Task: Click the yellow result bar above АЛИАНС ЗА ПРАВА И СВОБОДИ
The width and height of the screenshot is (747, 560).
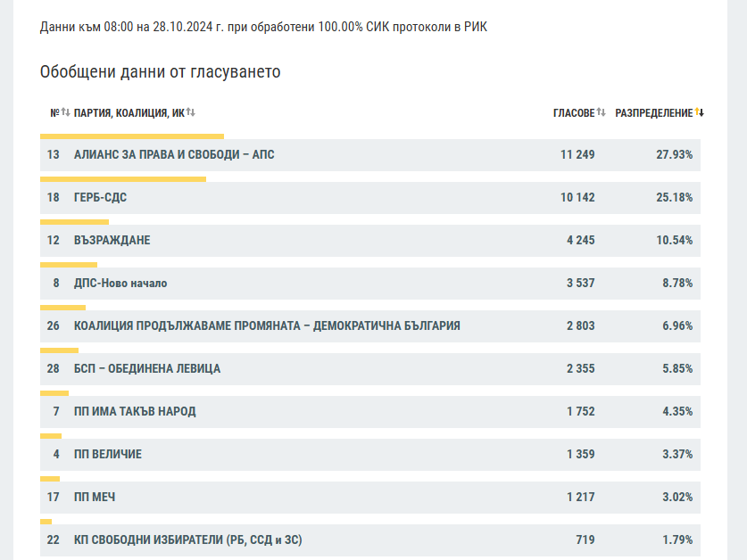Action: pyautogui.click(x=132, y=136)
